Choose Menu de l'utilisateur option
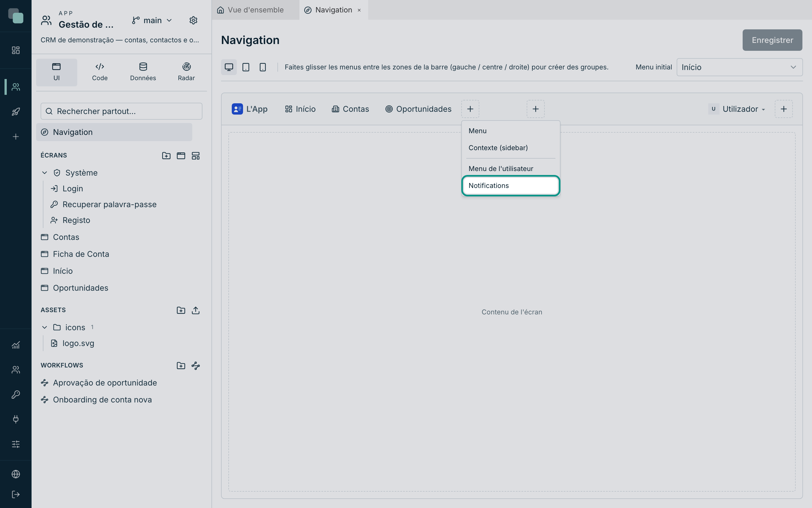 [511, 169]
